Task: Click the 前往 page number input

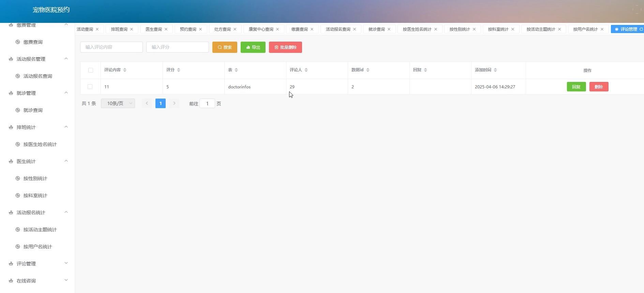Action: coord(207,103)
